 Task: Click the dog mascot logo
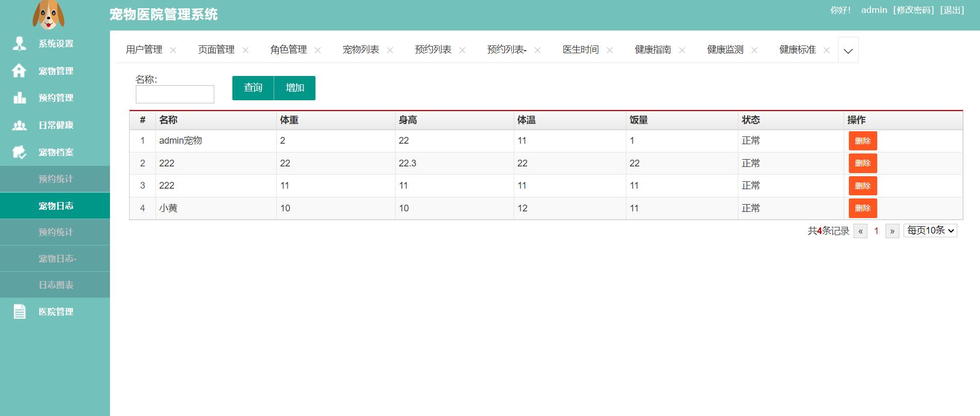pyautogui.click(x=49, y=14)
